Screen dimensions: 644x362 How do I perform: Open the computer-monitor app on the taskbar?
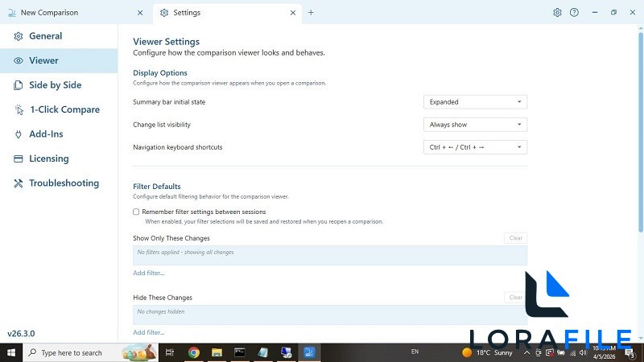(287, 352)
